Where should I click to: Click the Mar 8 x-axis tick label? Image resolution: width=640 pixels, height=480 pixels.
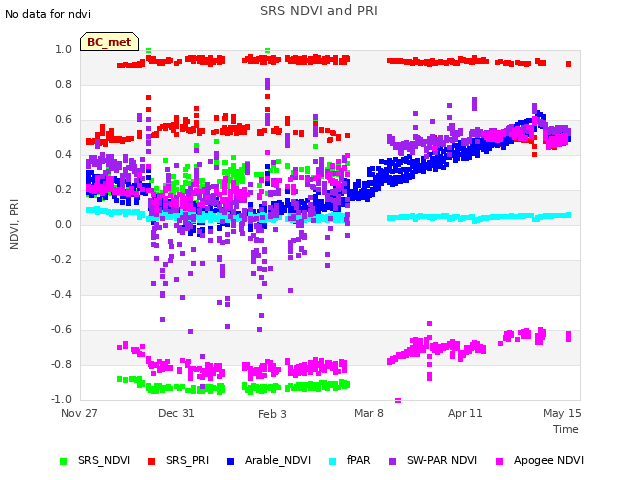pos(369,413)
